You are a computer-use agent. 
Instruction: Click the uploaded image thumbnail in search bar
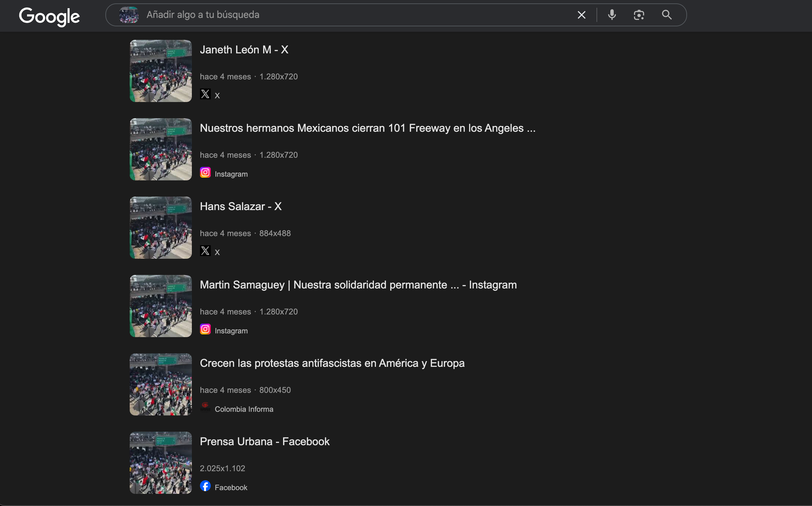pos(129,15)
